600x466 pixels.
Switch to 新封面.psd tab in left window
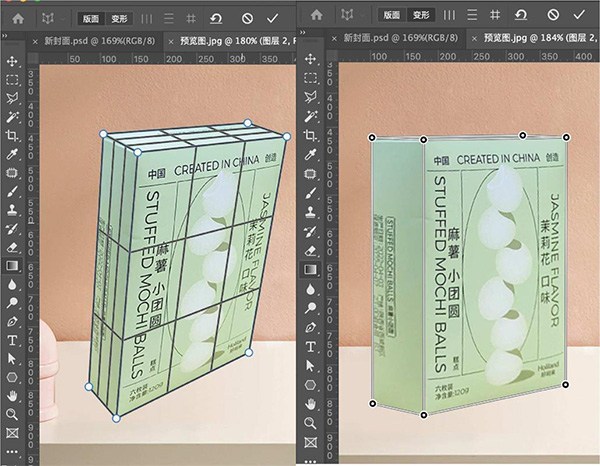[x=100, y=41]
